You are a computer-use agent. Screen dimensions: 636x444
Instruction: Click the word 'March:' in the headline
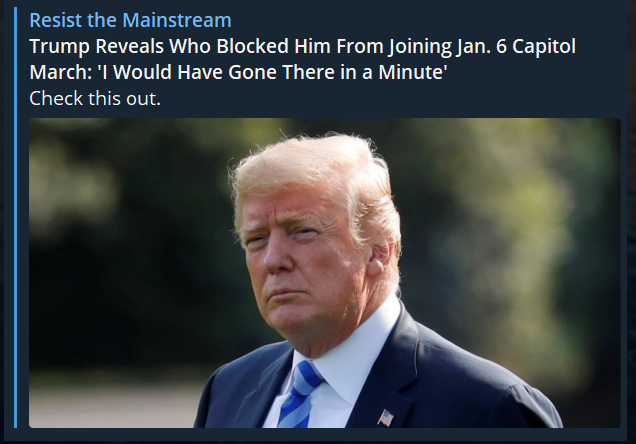click(x=60, y=72)
